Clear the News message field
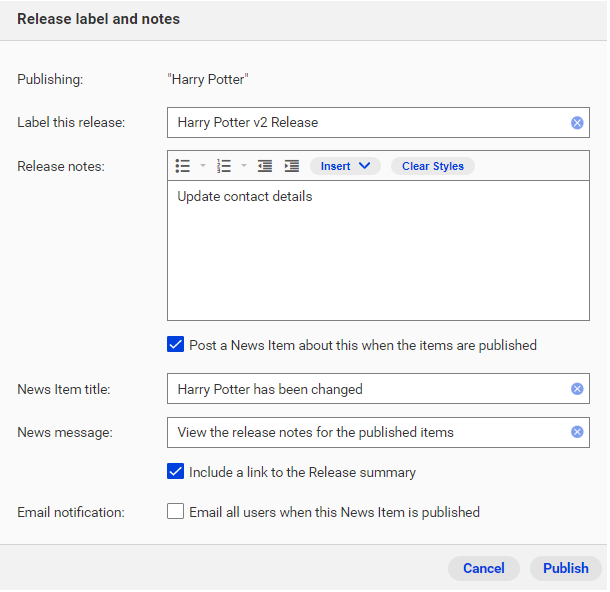The height and width of the screenshot is (592, 610). click(577, 432)
